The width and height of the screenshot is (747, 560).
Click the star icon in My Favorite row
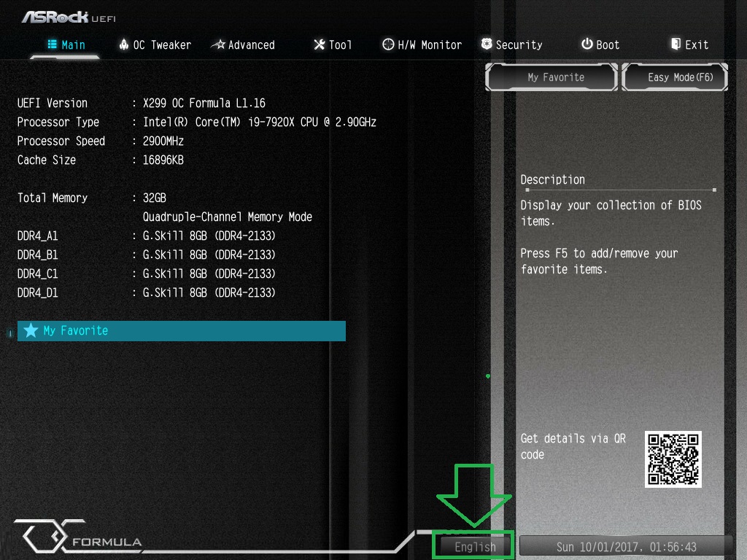[31, 330]
